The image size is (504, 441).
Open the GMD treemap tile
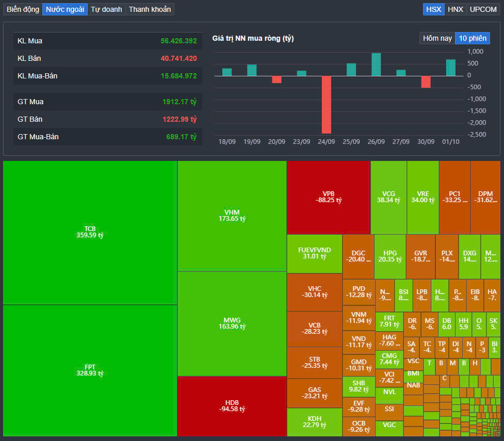click(359, 365)
